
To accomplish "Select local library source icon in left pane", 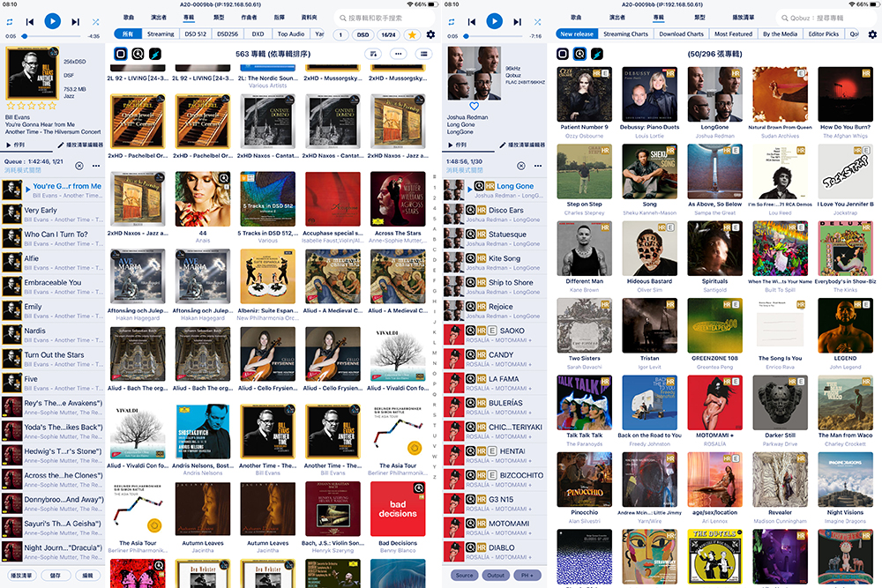I will click(120, 54).
